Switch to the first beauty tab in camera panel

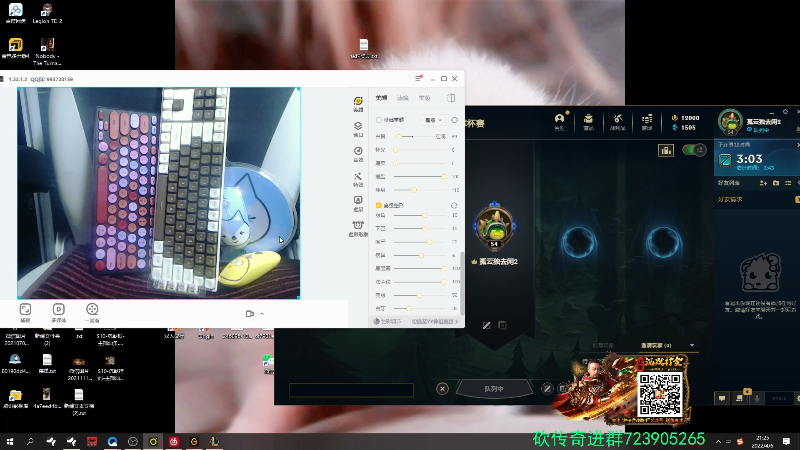point(382,97)
